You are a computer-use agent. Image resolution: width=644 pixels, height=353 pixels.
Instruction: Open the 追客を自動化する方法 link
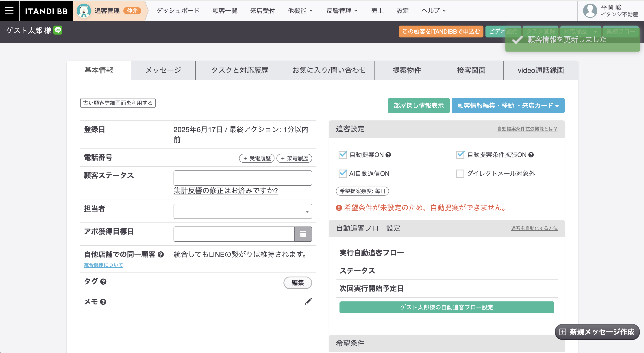[x=534, y=228]
